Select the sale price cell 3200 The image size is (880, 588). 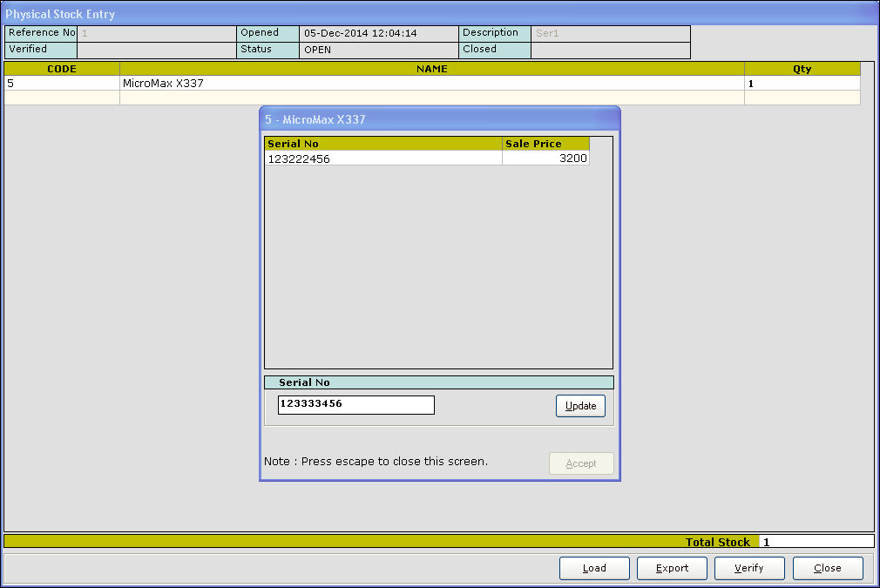tap(545, 159)
